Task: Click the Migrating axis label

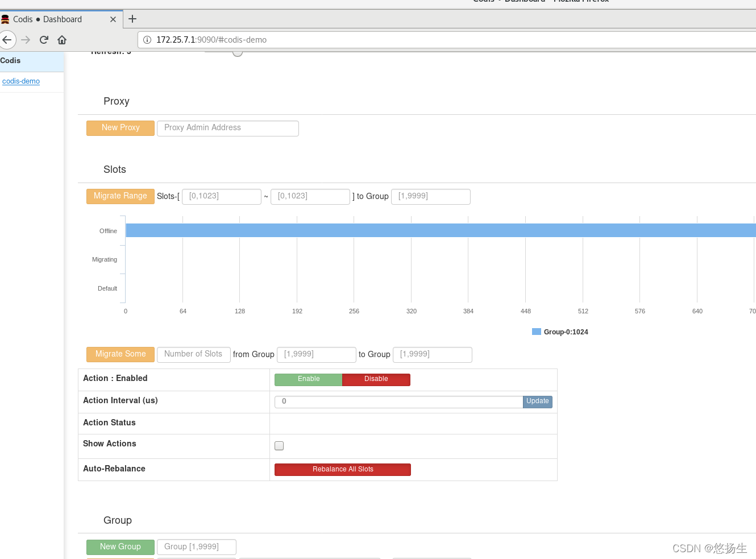Action: click(105, 259)
